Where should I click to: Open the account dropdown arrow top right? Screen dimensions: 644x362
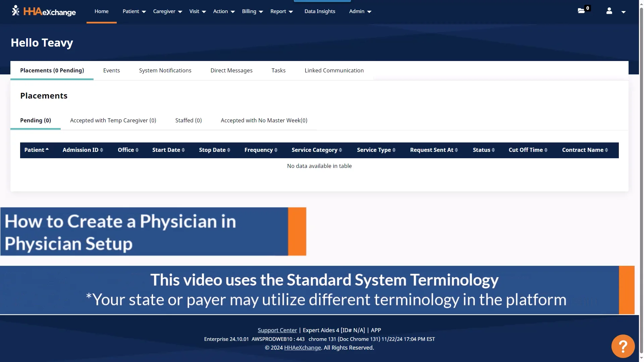point(624,12)
